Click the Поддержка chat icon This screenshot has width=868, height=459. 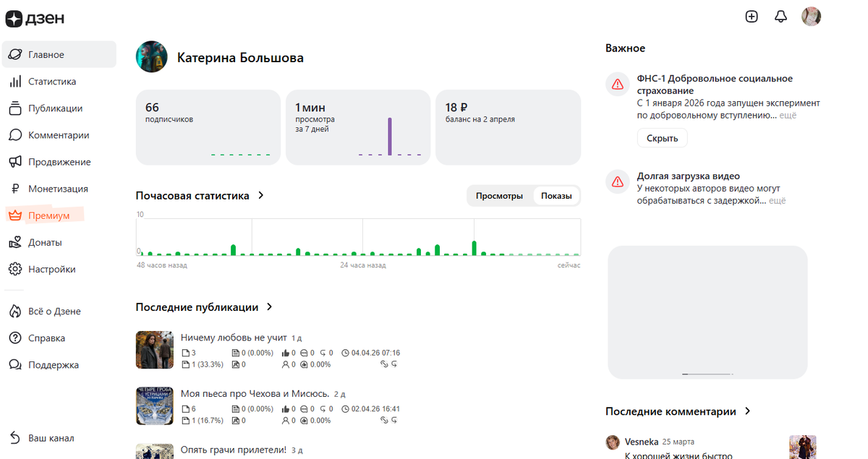[15, 365]
